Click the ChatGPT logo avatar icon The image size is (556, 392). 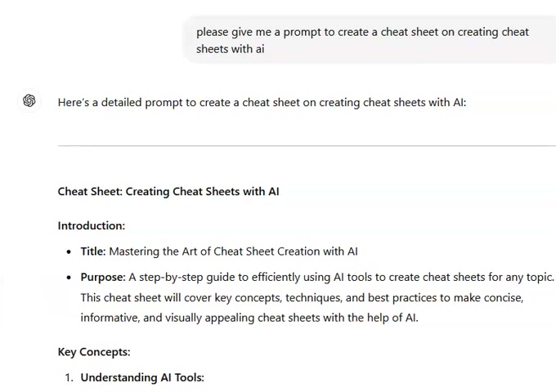[29, 101]
